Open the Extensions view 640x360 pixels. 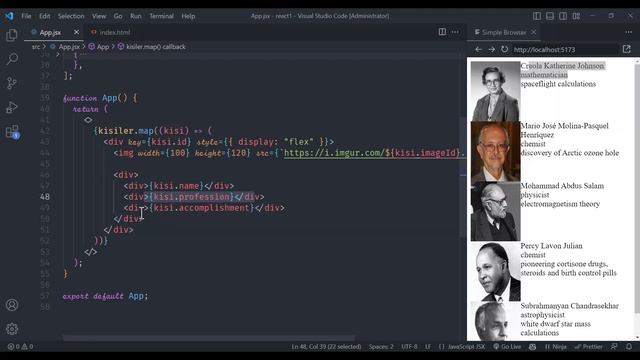click(x=12, y=132)
